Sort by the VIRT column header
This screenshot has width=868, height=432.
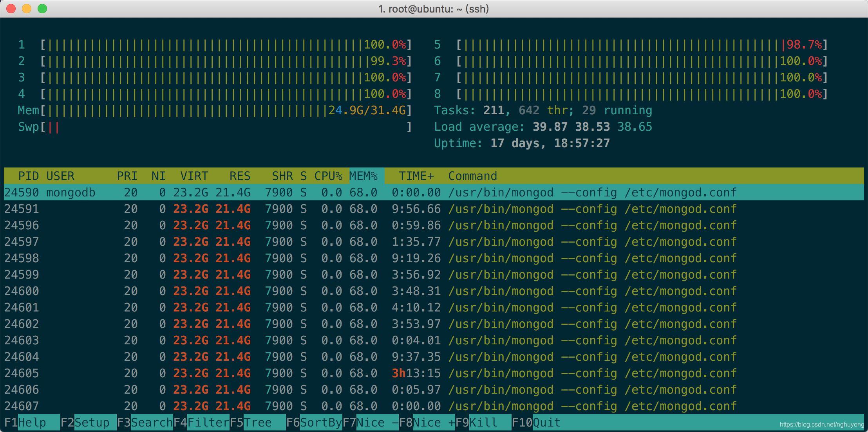[194, 176]
